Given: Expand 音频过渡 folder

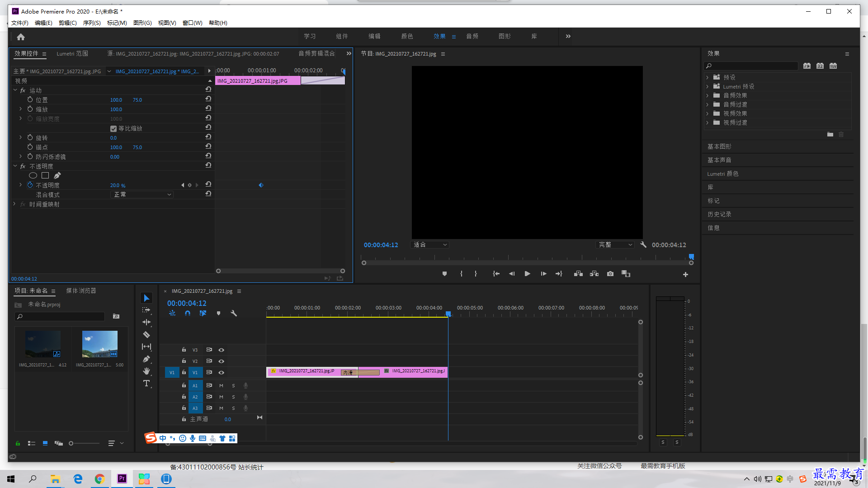Looking at the screenshot, I should point(708,104).
